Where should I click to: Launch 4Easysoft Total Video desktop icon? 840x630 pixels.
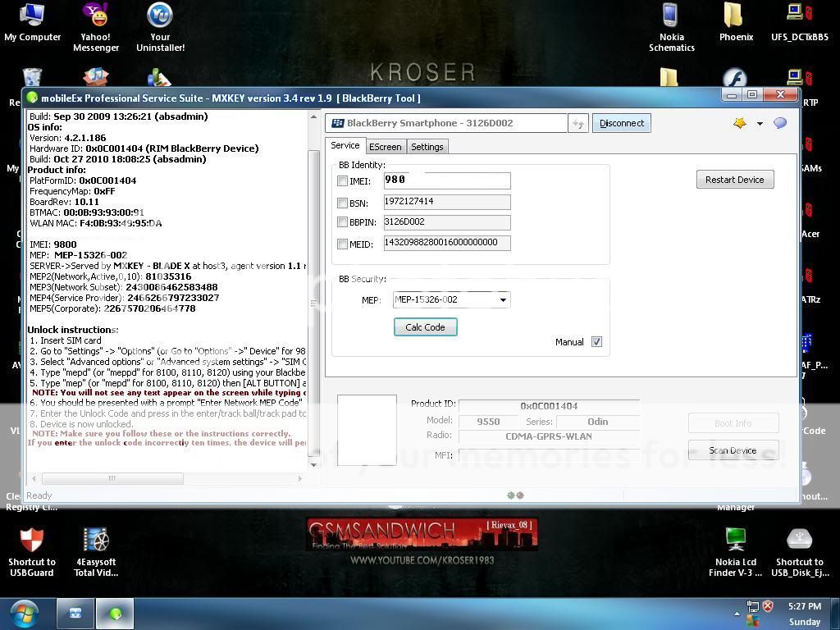point(96,552)
